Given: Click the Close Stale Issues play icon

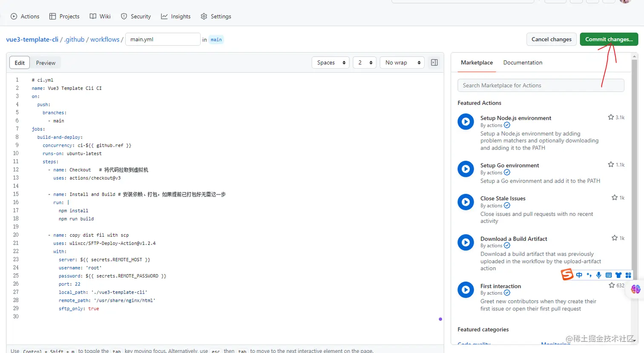Looking at the screenshot, I should pos(466,202).
